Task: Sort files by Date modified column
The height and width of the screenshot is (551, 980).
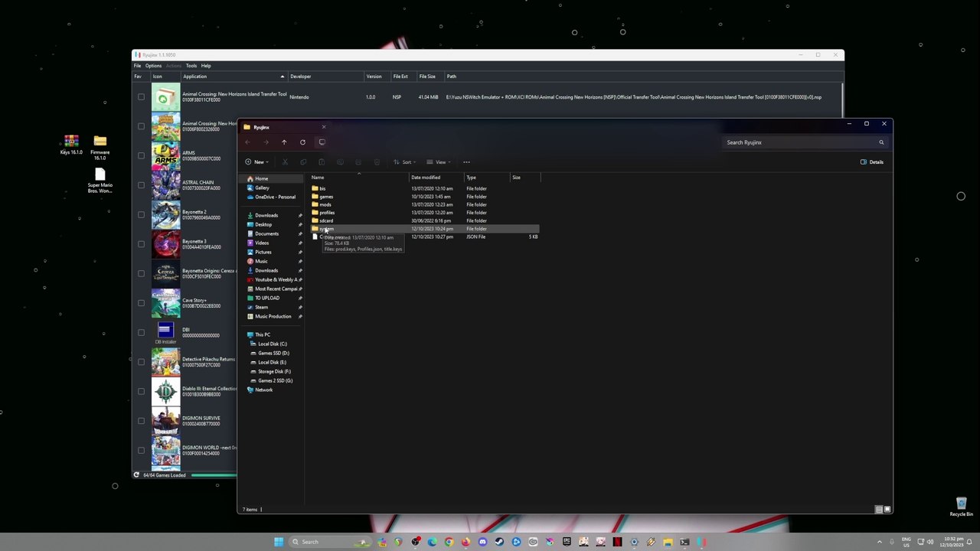Action: pos(436,178)
